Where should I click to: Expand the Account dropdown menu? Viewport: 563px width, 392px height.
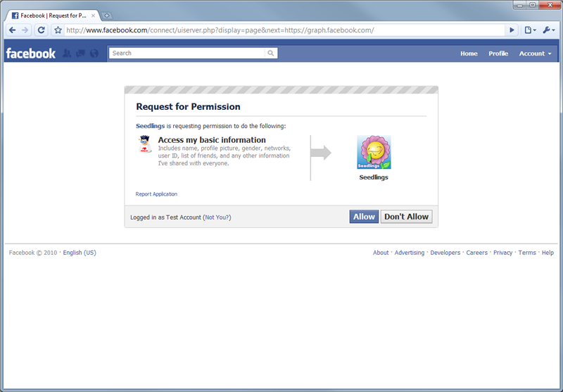tap(535, 53)
